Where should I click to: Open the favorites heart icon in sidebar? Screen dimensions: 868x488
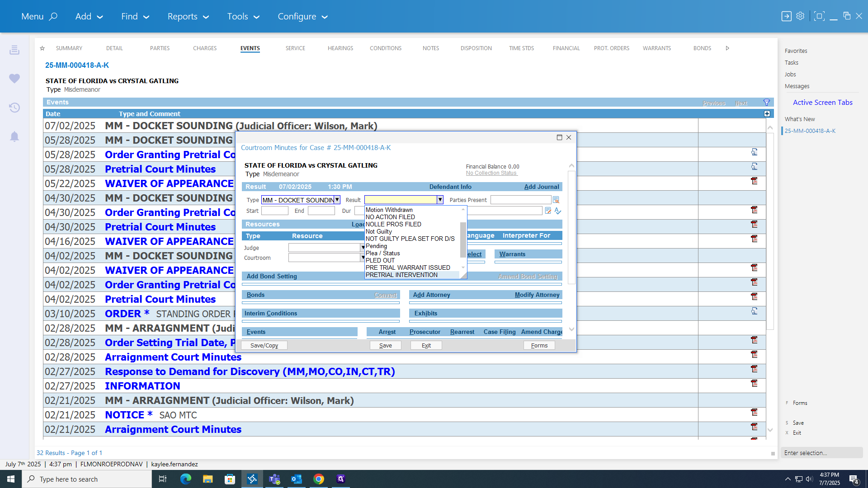coord(14,78)
